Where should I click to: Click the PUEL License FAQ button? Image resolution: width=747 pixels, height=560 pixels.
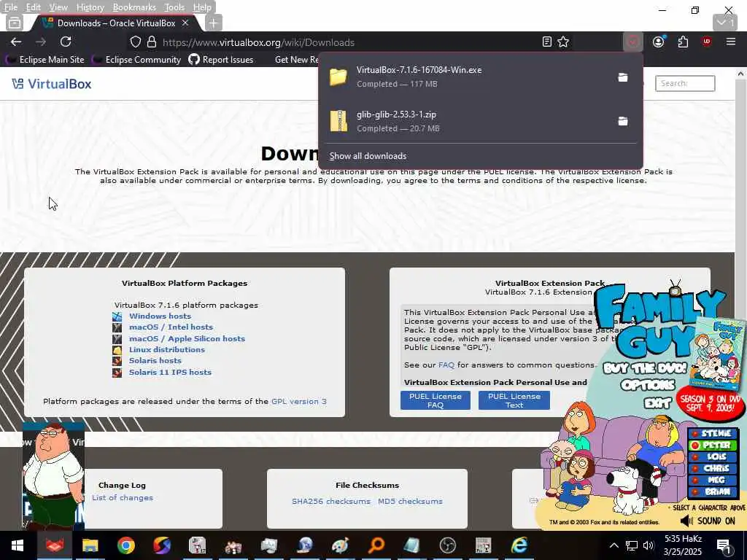(x=435, y=400)
